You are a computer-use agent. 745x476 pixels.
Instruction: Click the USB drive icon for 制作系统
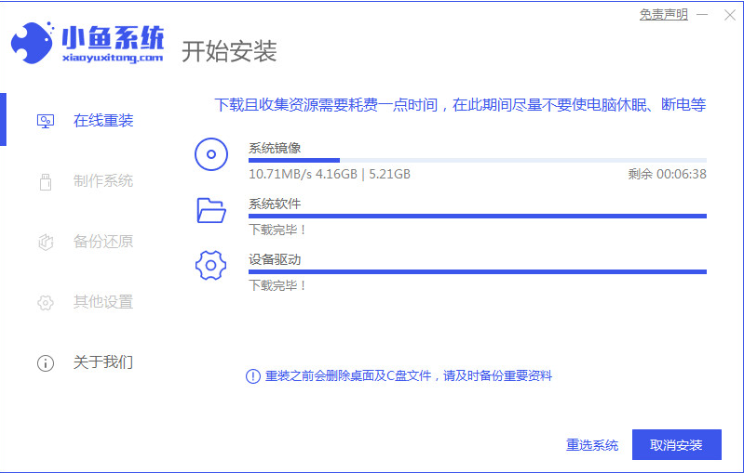[x=45, y=182]
